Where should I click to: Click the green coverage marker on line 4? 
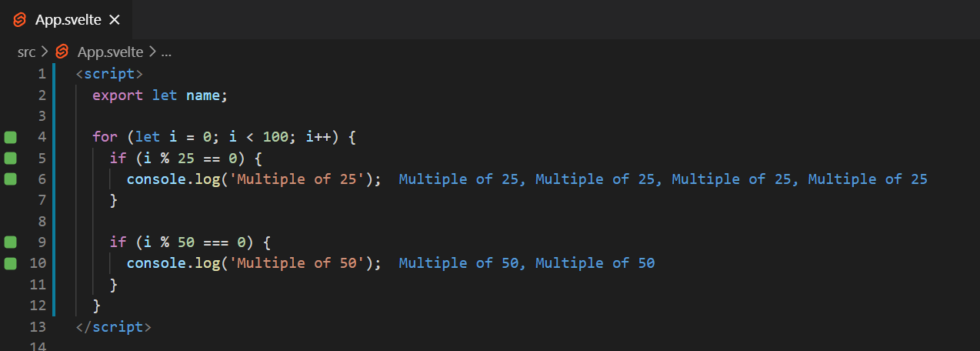pos(10,137)
